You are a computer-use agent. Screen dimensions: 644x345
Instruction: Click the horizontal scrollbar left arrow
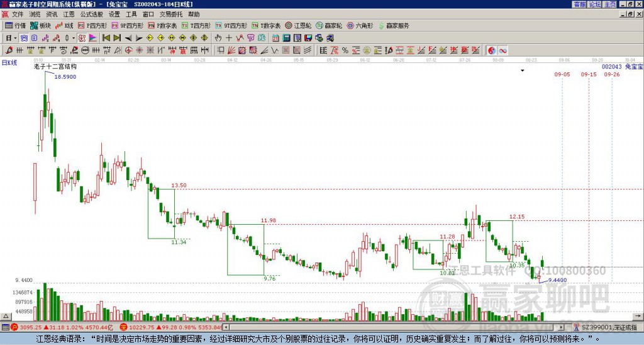click(x=226, y=327)
